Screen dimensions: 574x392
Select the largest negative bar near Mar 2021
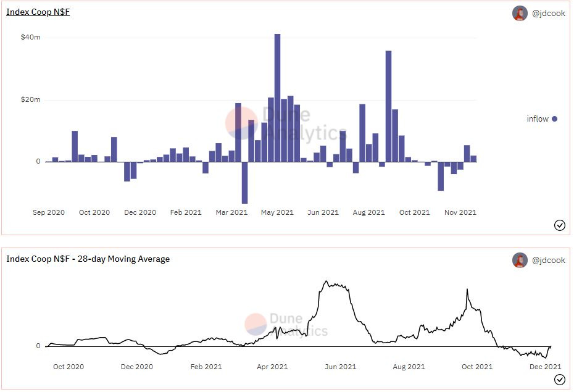coord(244,183)
